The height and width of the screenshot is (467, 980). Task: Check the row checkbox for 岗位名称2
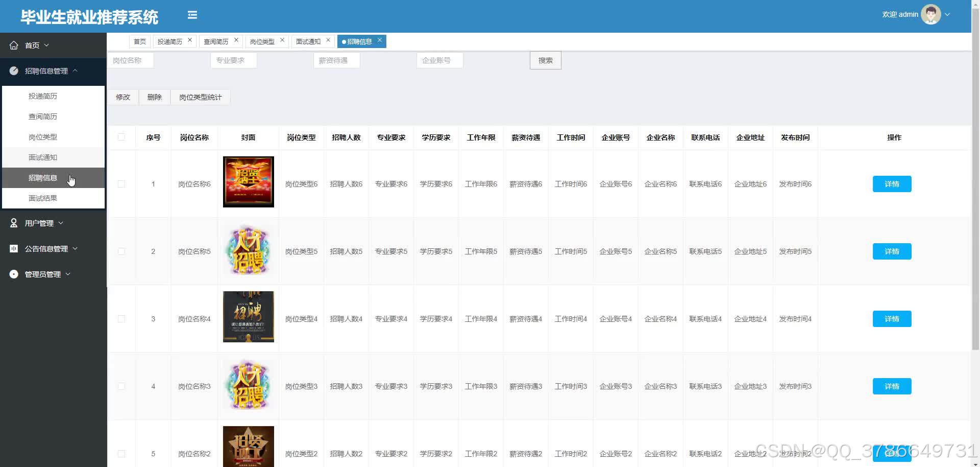click(x=121, y=454)
